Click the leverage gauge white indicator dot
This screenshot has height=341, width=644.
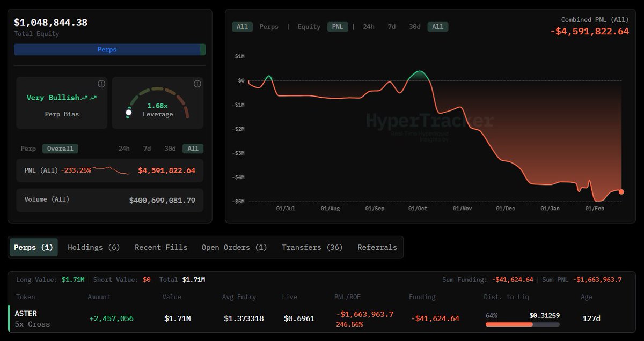pos(128,113)
